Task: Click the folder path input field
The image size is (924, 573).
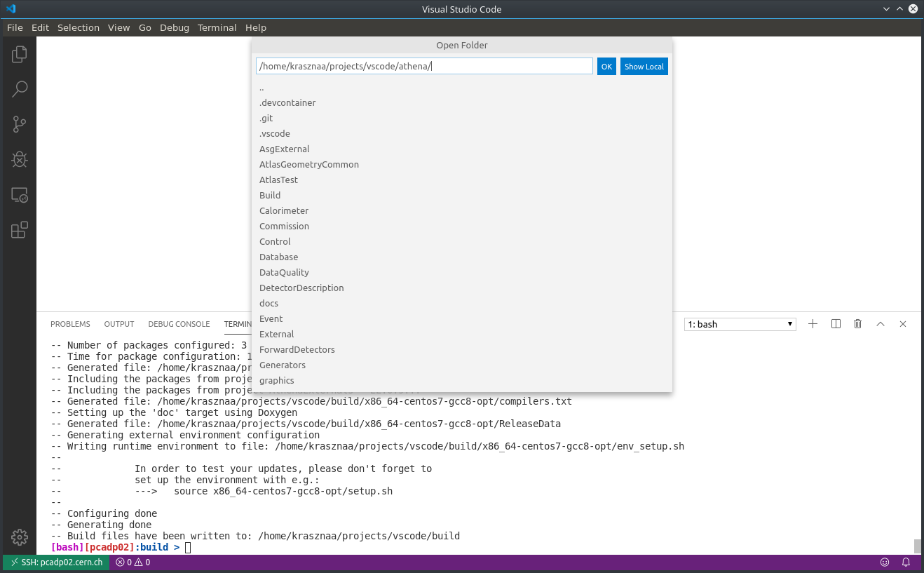Action: click(424, 67)
